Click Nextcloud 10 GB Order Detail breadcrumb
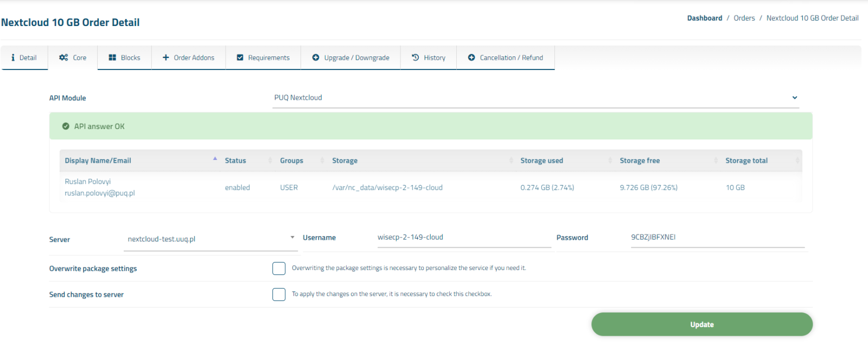Screen dimensions: 868x352 pyautogui.click(x=812, y=18)
